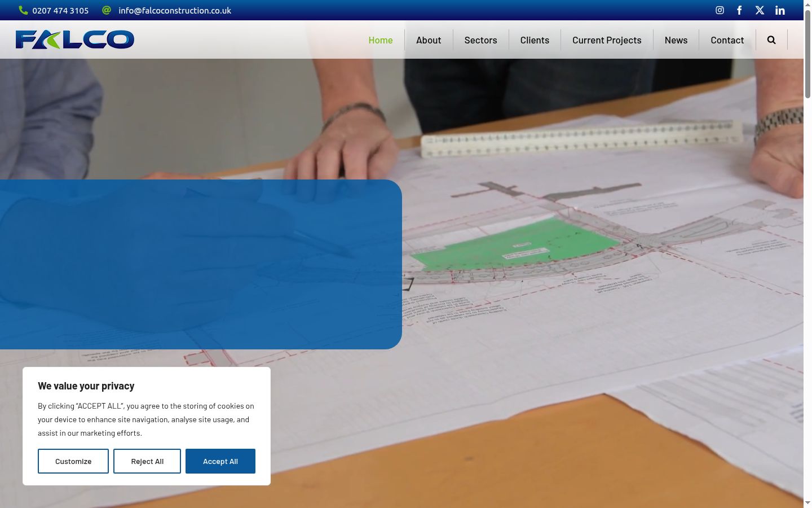Call the 0207 474 3105 phone link
The image size is (812, 508).
point(60,11)
